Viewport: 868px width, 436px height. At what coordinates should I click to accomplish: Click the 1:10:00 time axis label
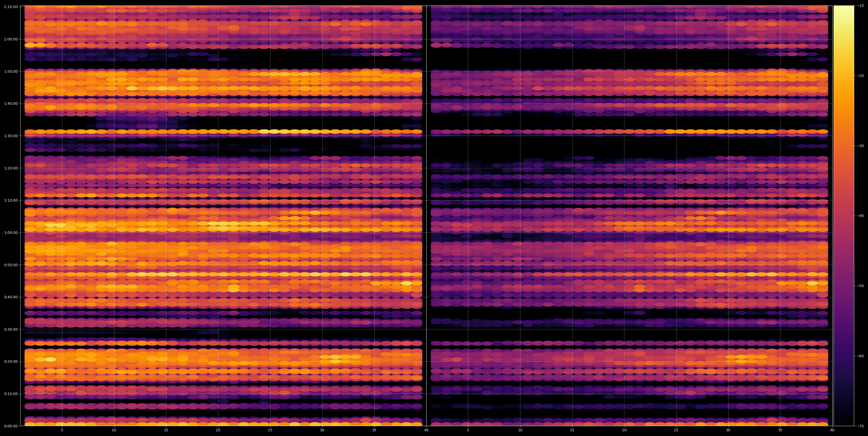[11, 200]
